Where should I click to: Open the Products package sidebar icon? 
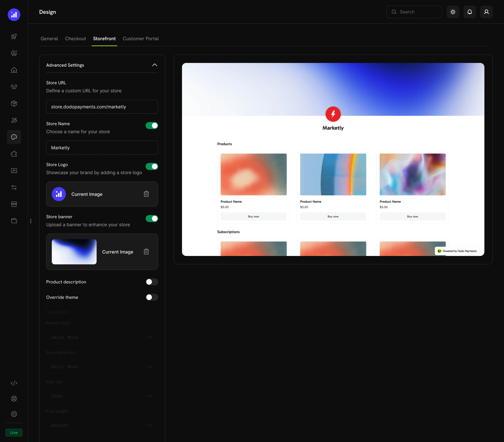[x=14, y=103]
